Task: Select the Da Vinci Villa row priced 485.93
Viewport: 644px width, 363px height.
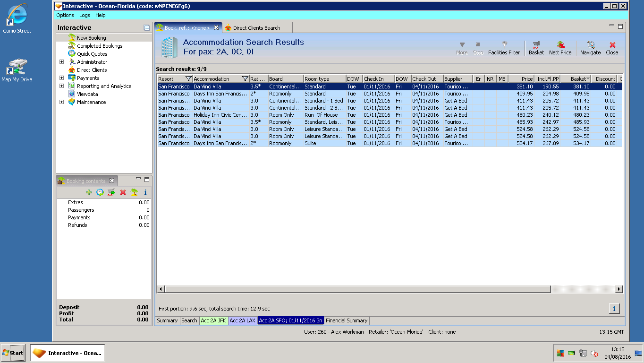Action: click(x=390, y=122)
